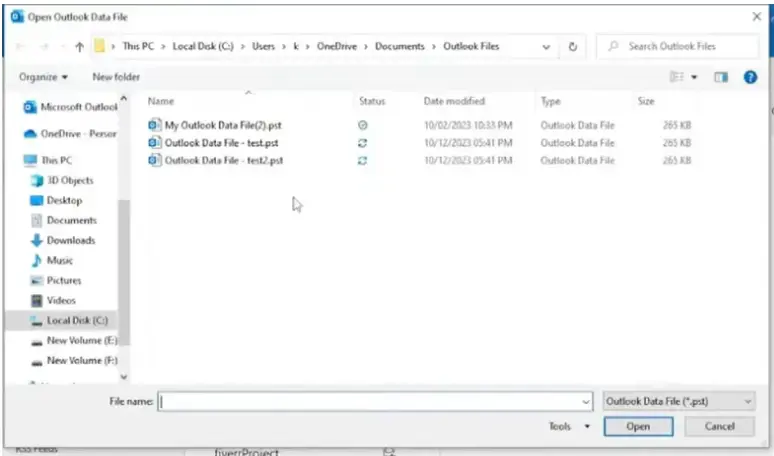Click icon of Outlook Data File - test2.pst
This screenshot has width=774, height=456.
tap(155, 160)
